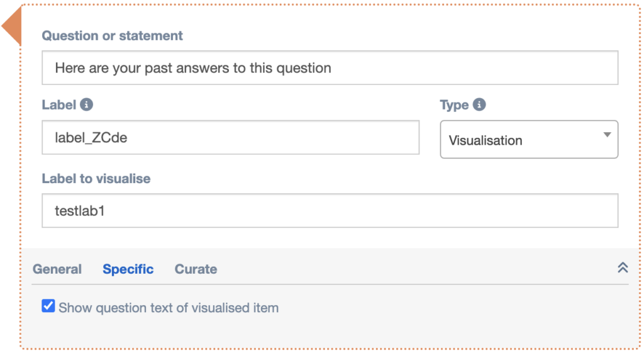Click the 'Visualisation' text in Type selector
The height and width of the screenshot is (353, 644).
pyautogui.click(x=485, y=140)
